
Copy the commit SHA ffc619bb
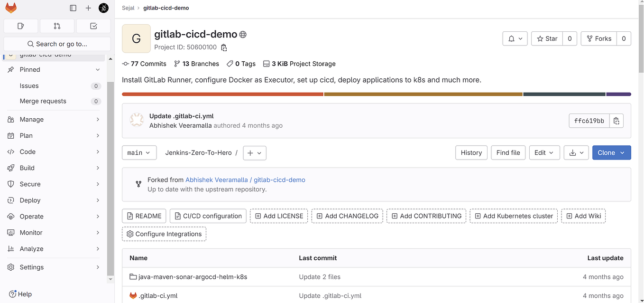(x=616, y=121)
